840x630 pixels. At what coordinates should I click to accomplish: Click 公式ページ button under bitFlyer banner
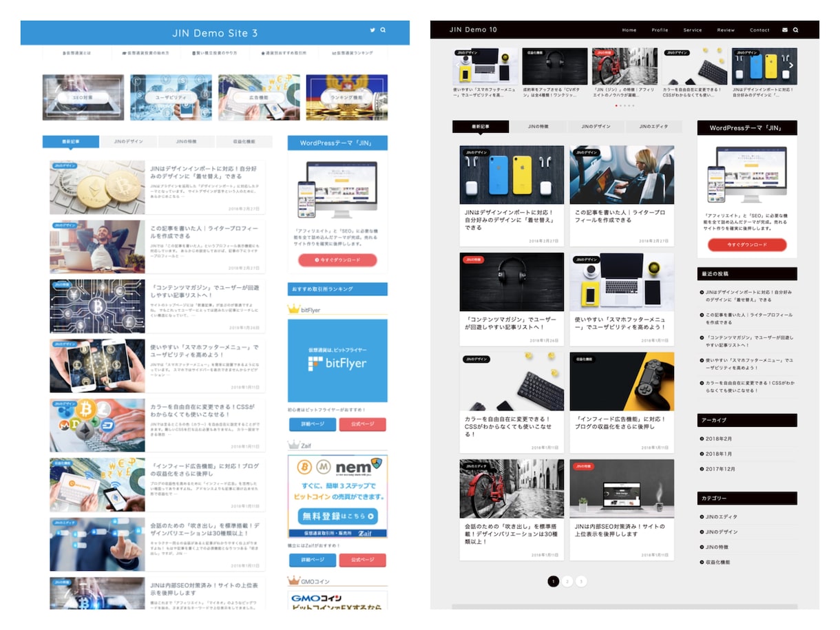click(x=363, y=425)
